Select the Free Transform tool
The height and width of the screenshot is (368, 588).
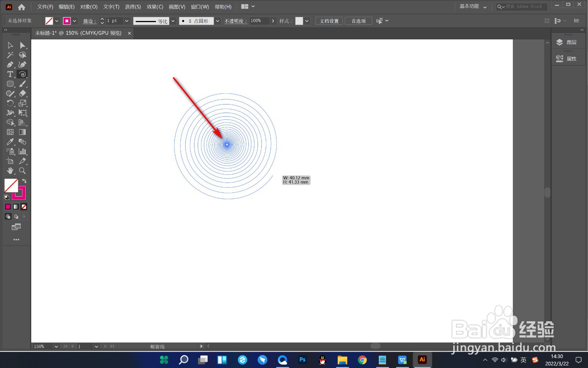pyautogui.click(x=22, y=113)
